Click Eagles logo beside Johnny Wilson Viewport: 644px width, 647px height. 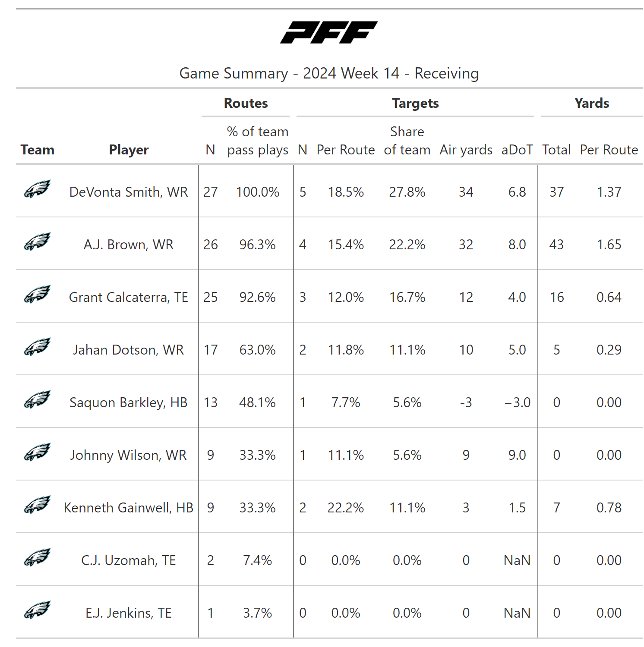37,452
